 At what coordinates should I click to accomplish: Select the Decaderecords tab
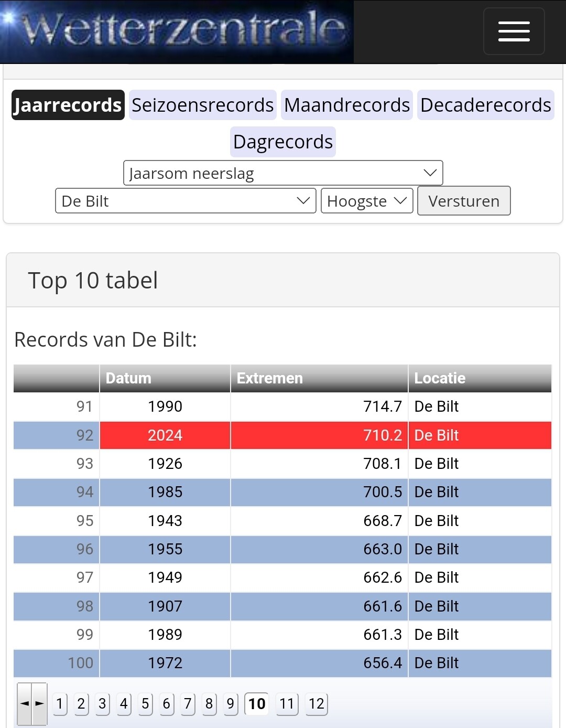[485, 105]
